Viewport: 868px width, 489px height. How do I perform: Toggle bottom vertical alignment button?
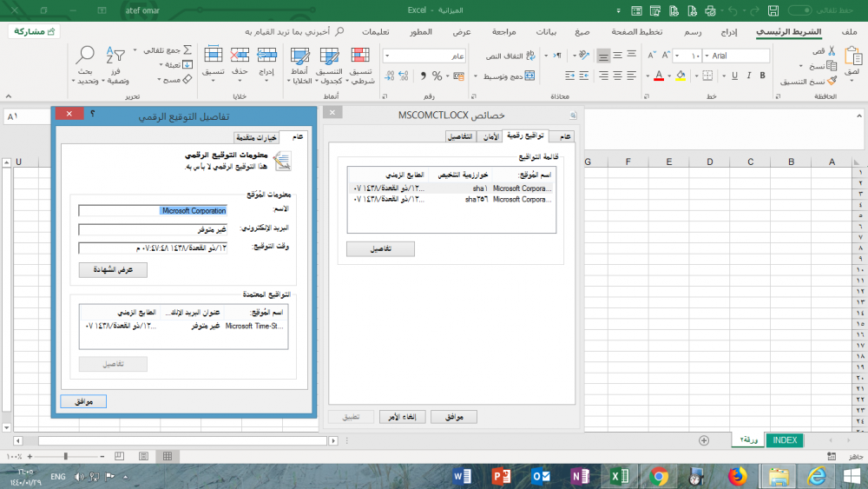(603, 56)
